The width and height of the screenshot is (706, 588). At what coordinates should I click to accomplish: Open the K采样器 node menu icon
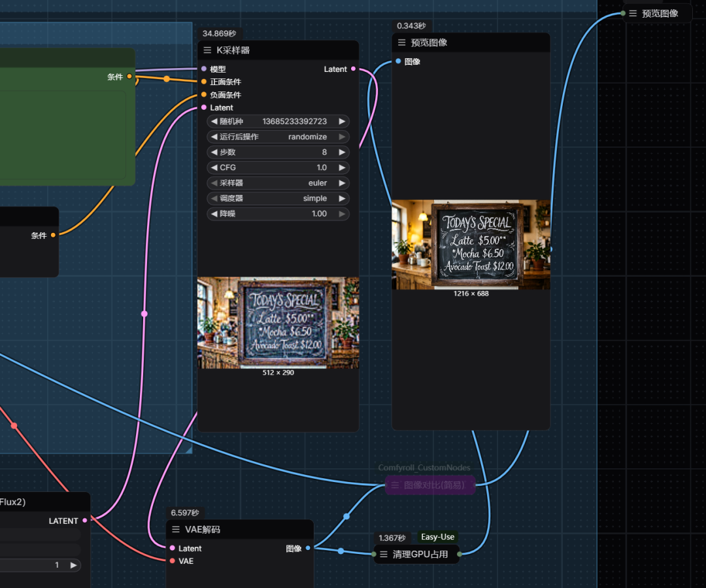[207, 50]
